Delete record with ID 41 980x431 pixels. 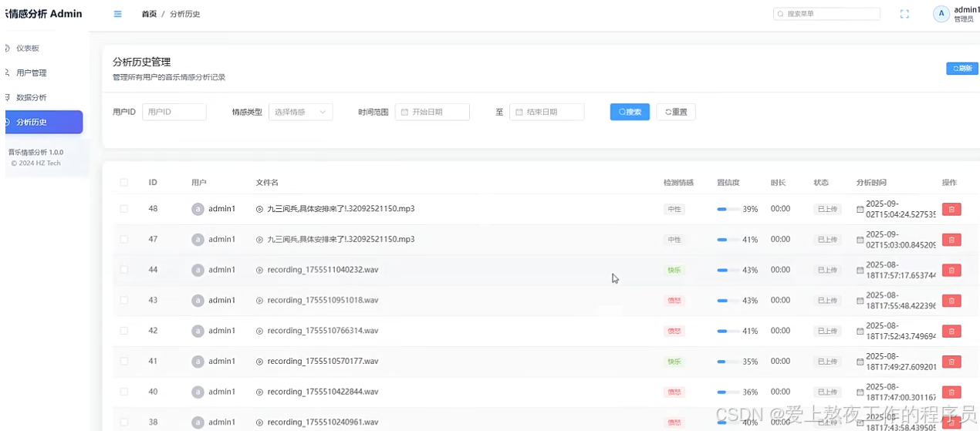tap(951, 362)
